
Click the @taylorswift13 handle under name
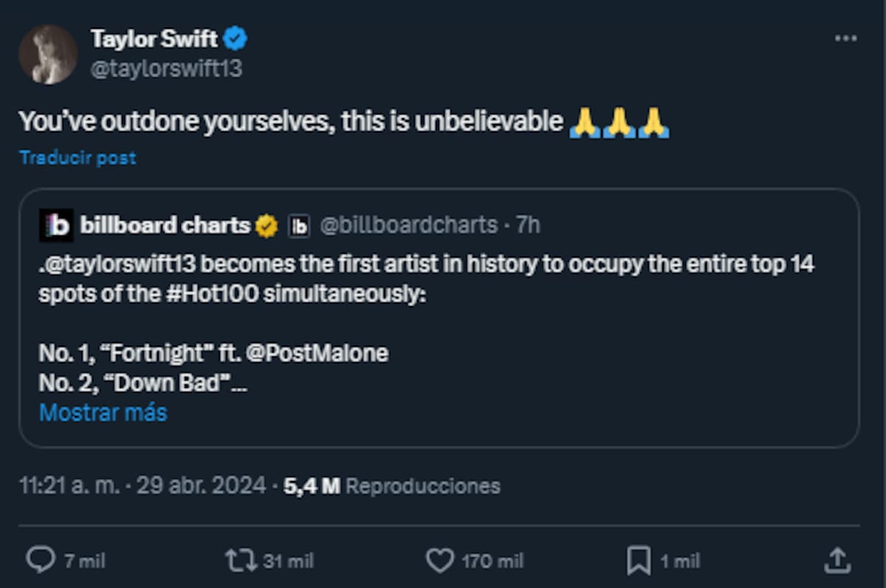point(166,69)
